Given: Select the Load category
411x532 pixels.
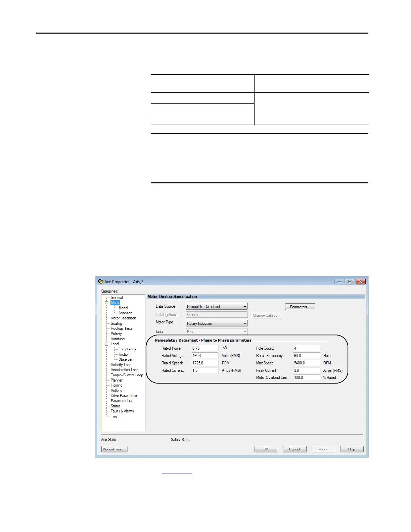Looking at the screenshot, I should point(115,344).
